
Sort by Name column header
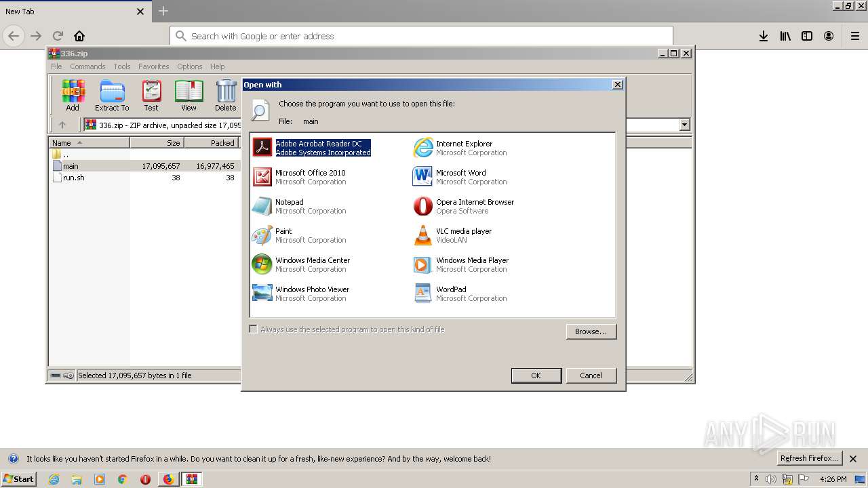pyautogui.click(x=89, y=143)
